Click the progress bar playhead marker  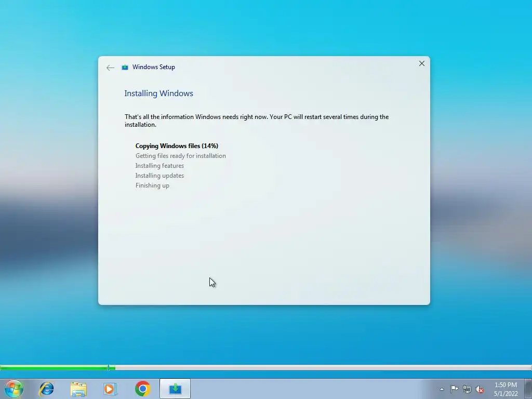(x=108, y=367)
